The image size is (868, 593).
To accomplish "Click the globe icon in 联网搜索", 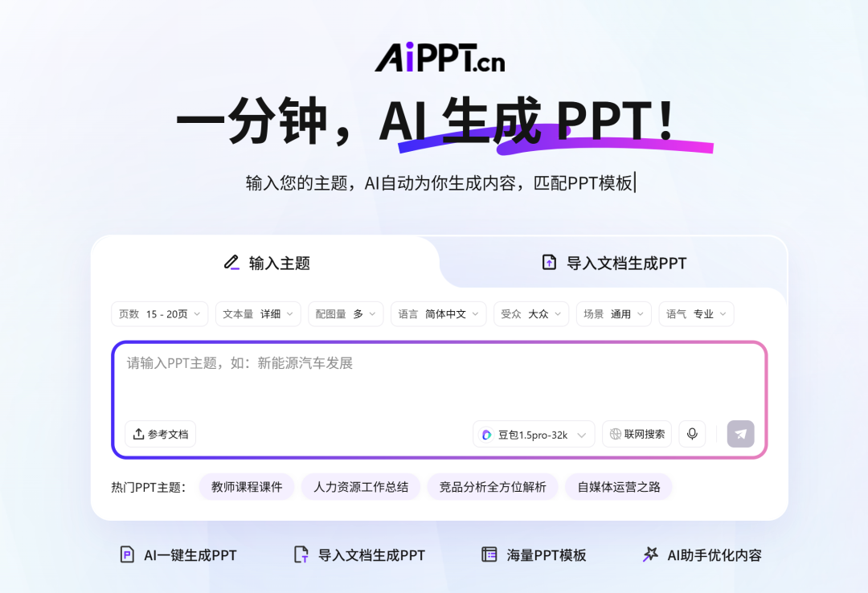I will click(615, 434).
